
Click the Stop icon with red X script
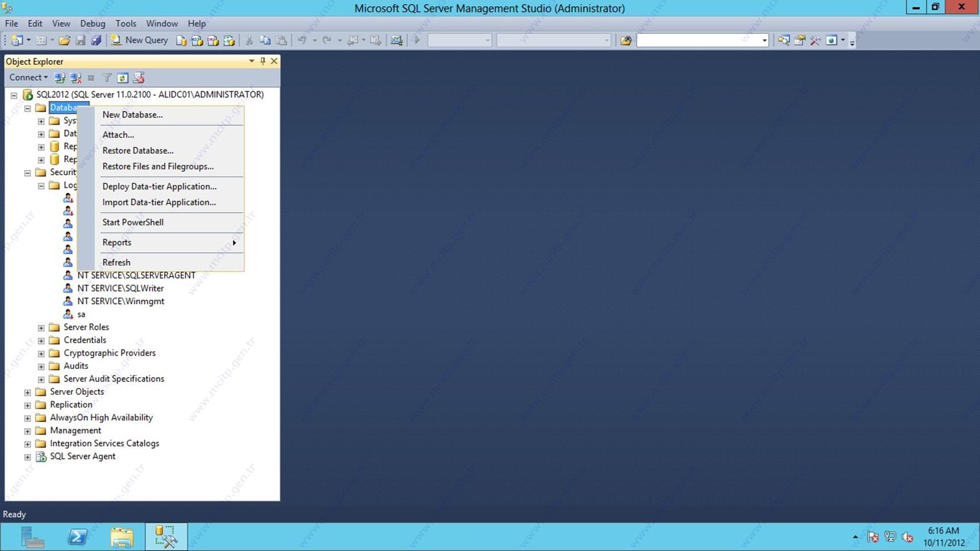(x=138, y=77)
